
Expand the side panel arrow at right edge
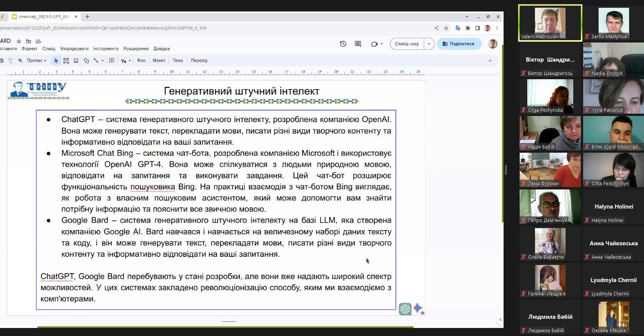(x=500, y=320)
